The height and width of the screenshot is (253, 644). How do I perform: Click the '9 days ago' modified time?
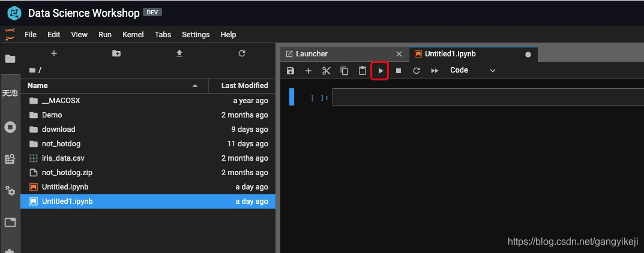(x=250, y=129)
